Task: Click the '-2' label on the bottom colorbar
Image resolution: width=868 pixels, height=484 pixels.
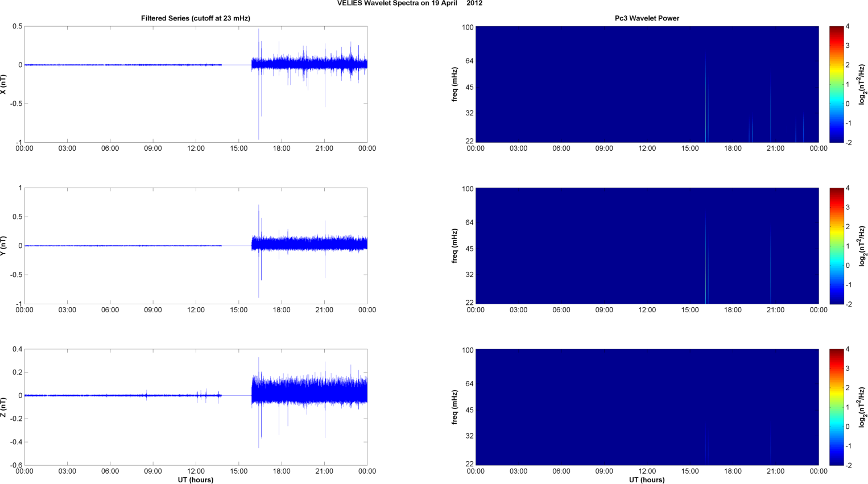Action: click(x=848, y=465)
